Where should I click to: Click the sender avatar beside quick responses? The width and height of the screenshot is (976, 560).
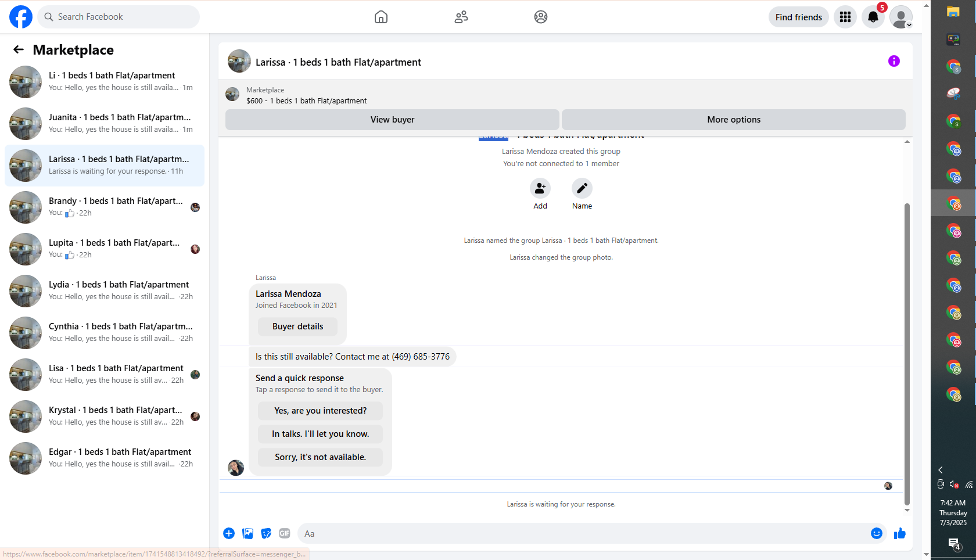click(x=236, y=468)
